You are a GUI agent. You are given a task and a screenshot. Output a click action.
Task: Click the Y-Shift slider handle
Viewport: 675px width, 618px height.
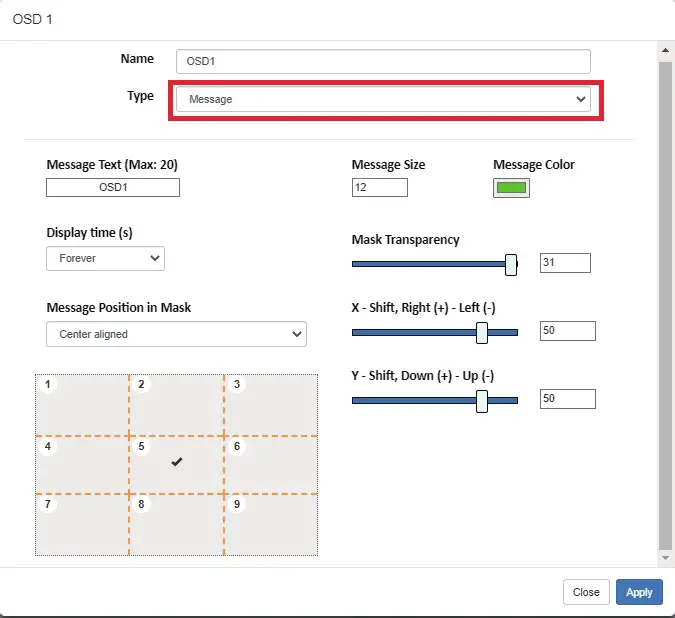[482, 400]
